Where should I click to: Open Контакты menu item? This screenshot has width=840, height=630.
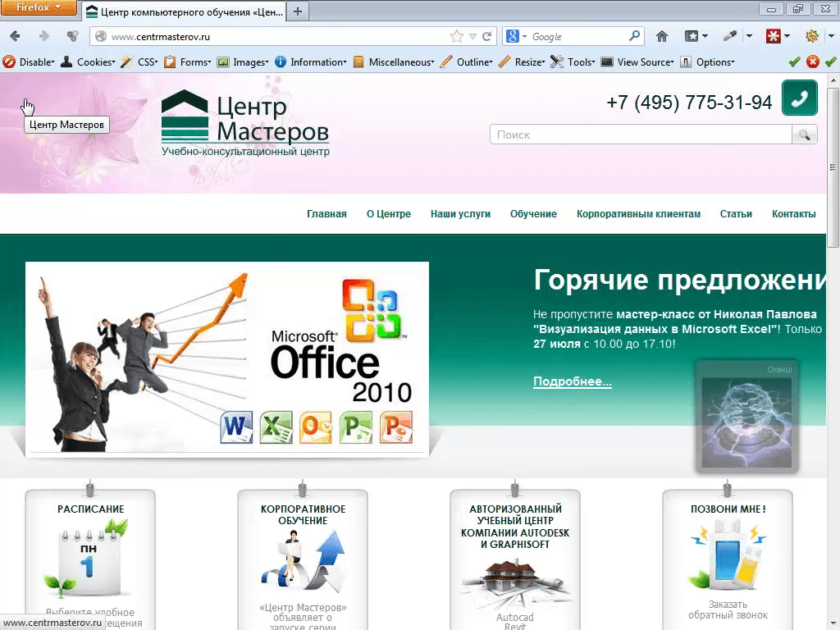794,214
